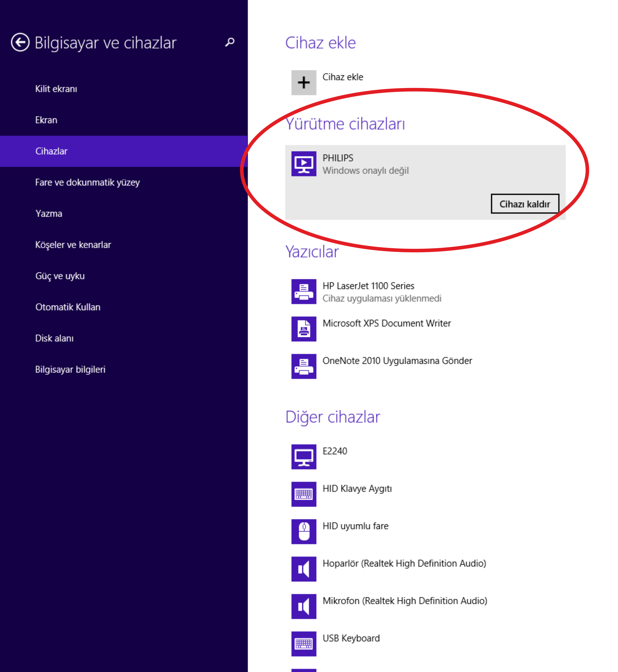The height and width of the screenshot is (672, 618).
Task: Select Hoparlör Realtek speaker icon
Action: 304,569
